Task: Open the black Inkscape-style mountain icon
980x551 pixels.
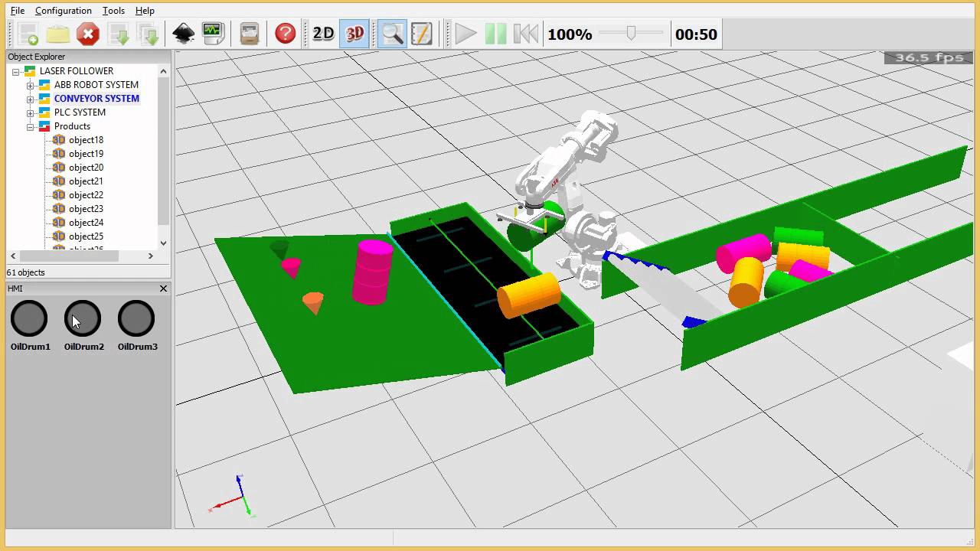Action: coord(184,34)
